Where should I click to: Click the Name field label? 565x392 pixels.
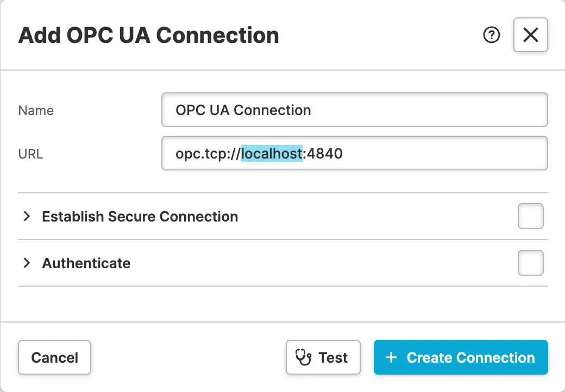pyautogui.click(x=36, y=111)
